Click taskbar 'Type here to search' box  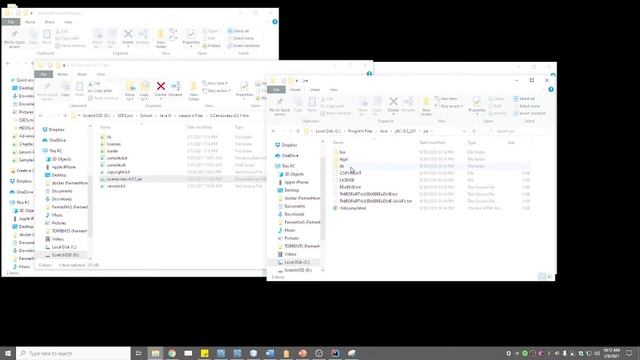click(73, 353)
